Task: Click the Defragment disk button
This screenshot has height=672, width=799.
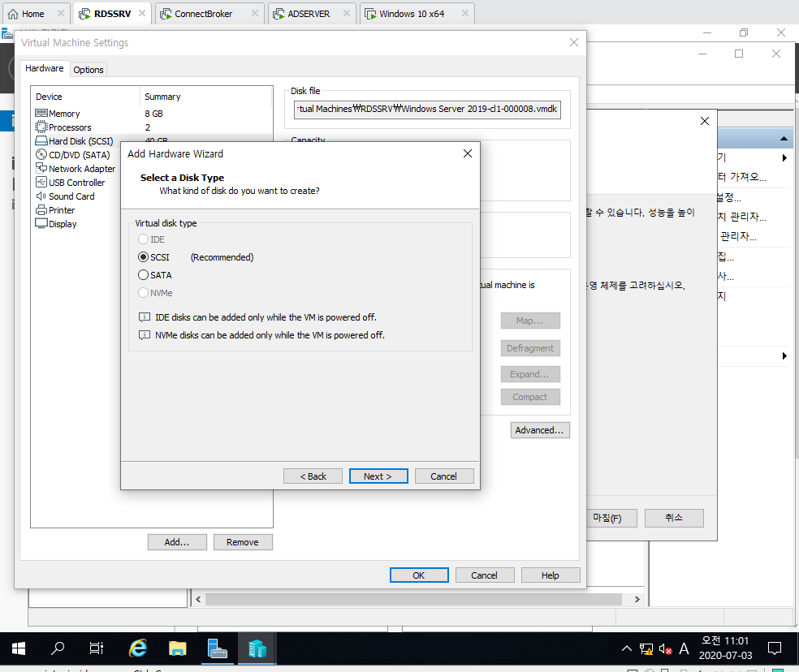Action: point(530,348)
